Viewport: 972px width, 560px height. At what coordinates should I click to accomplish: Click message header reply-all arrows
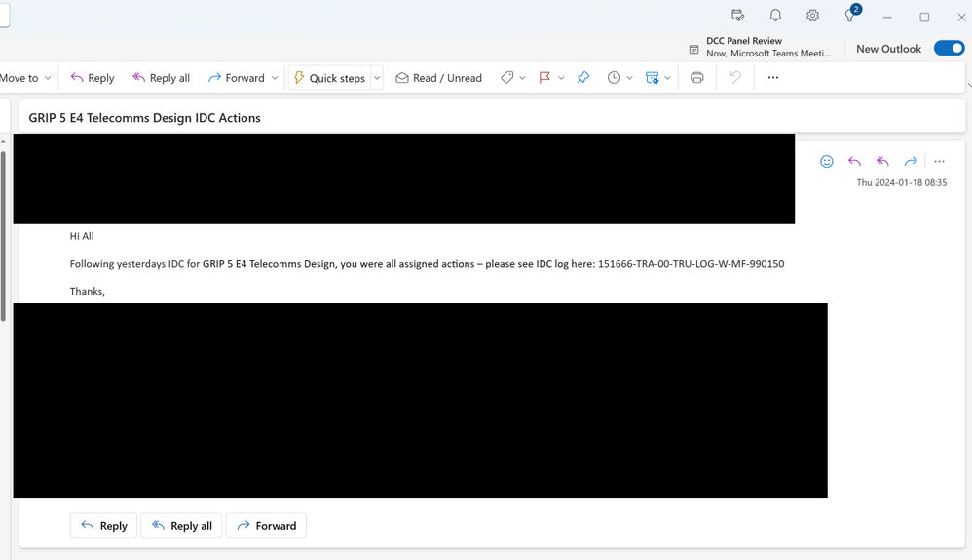coord(882,162)
